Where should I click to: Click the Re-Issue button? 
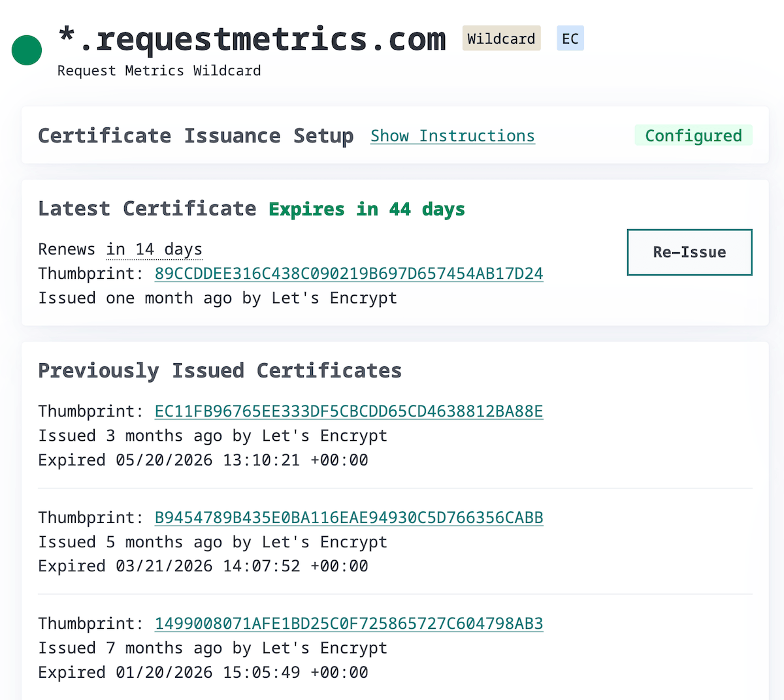pos(689,252)
